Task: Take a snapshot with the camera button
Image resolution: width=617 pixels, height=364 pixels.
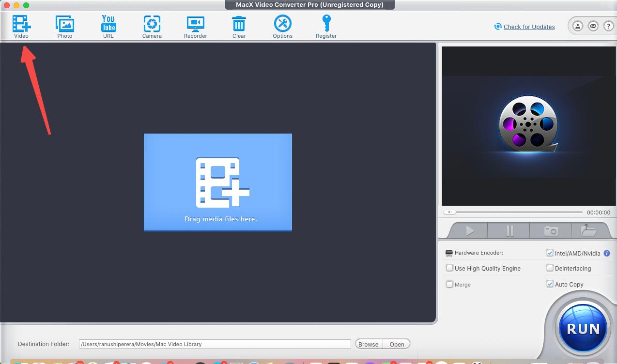Action: click(x=551, y=231)
